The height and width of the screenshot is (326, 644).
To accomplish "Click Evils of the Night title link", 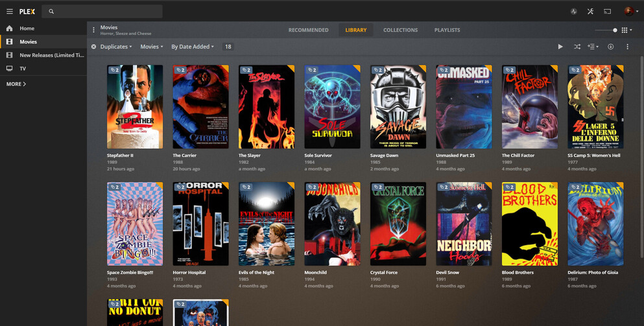I will (x=256, y=273).
